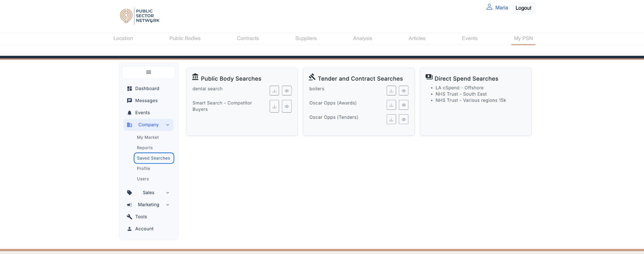
Task: Click the Tools wrench icon
Action: [x=129, y=217]
